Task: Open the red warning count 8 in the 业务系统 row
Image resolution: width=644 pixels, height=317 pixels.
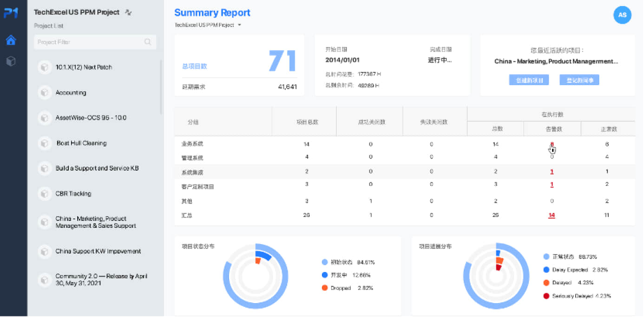Action: (x=552, y=144)
